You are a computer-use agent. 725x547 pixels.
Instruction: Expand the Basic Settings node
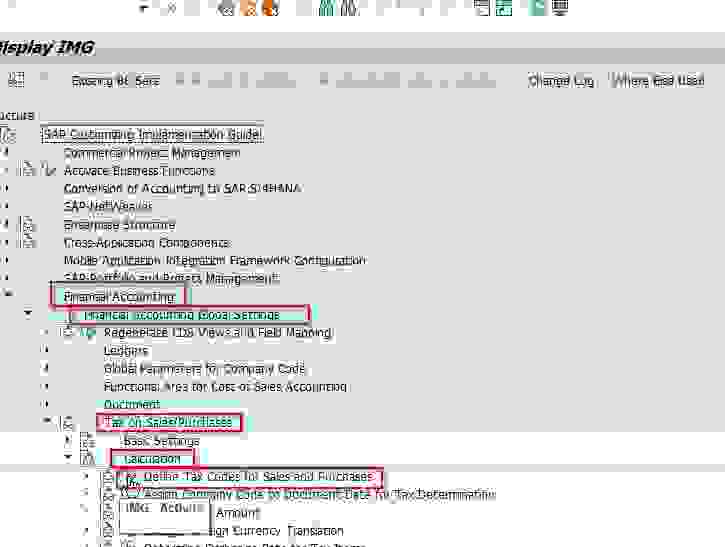point(68,439)
